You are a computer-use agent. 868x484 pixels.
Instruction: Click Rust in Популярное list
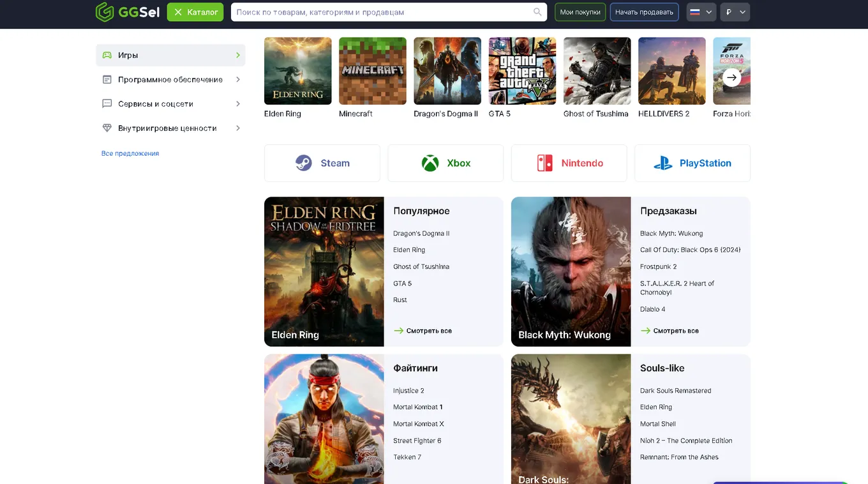click(400, 300)
